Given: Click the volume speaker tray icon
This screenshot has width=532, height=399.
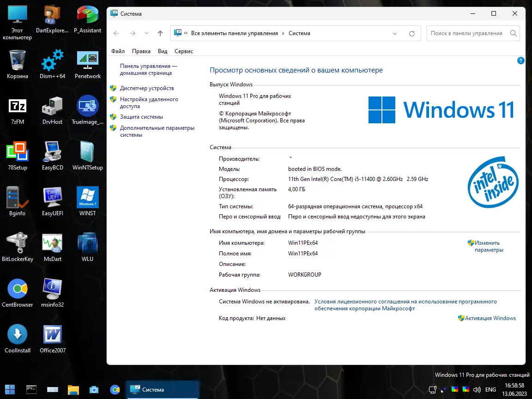Looking at the screenshot, I should pos(477,389).
